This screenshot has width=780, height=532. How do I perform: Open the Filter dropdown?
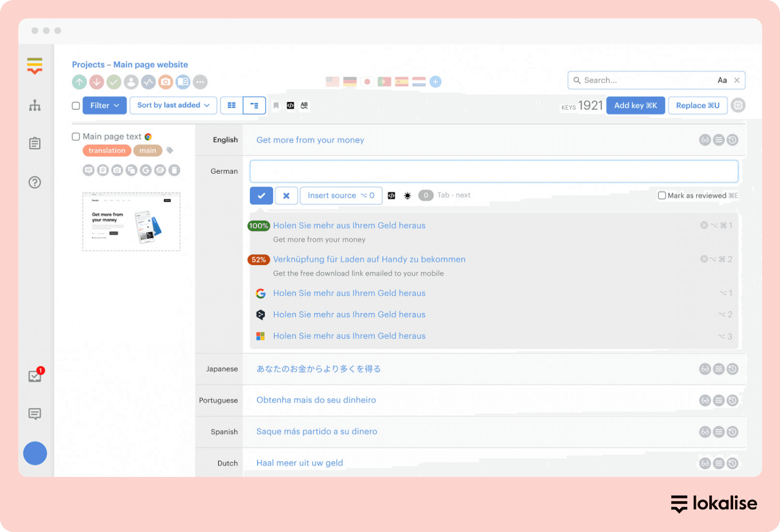tap(104, 106)
